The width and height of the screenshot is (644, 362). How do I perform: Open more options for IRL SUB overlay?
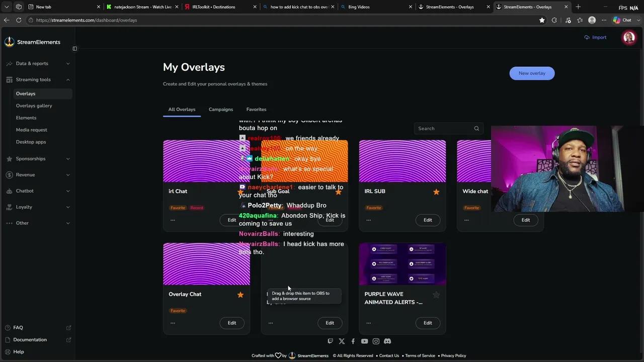pos(369,220)
